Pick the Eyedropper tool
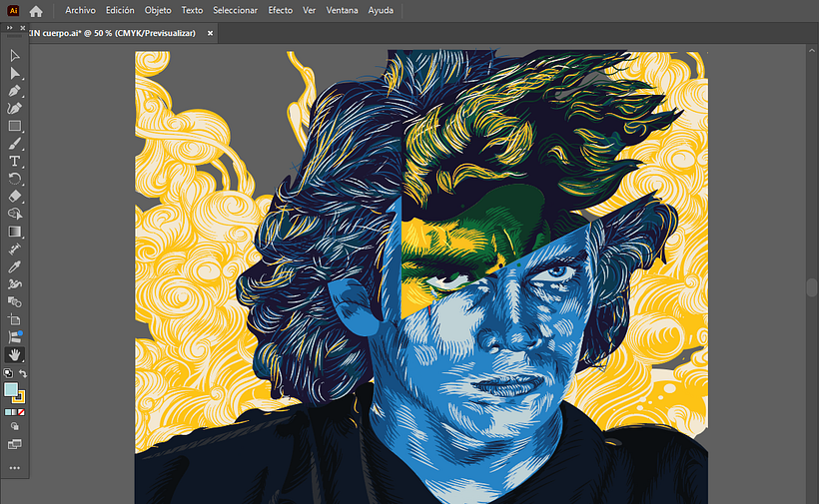 (x=15, y=266)
